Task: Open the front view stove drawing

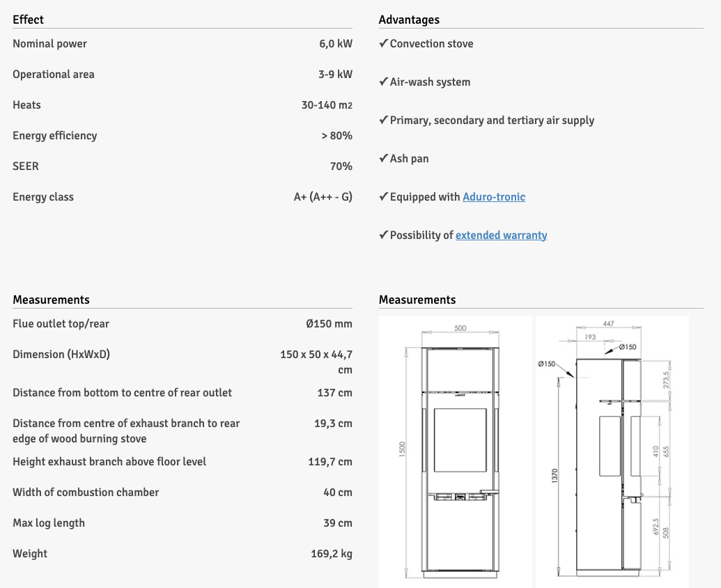Action: point(456,451)
